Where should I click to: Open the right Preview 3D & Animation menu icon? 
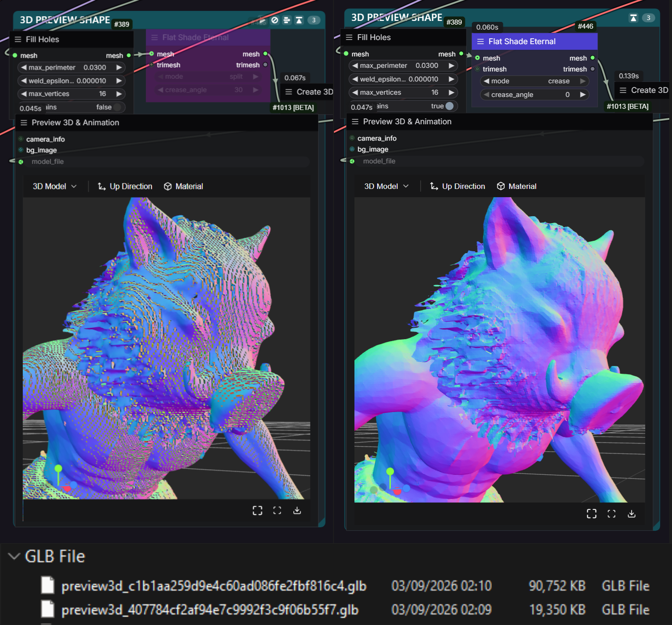(355, 122)
